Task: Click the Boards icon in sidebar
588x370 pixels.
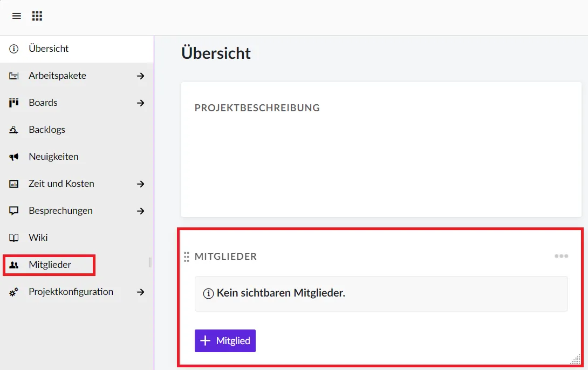Action: (x=14, y=103)
